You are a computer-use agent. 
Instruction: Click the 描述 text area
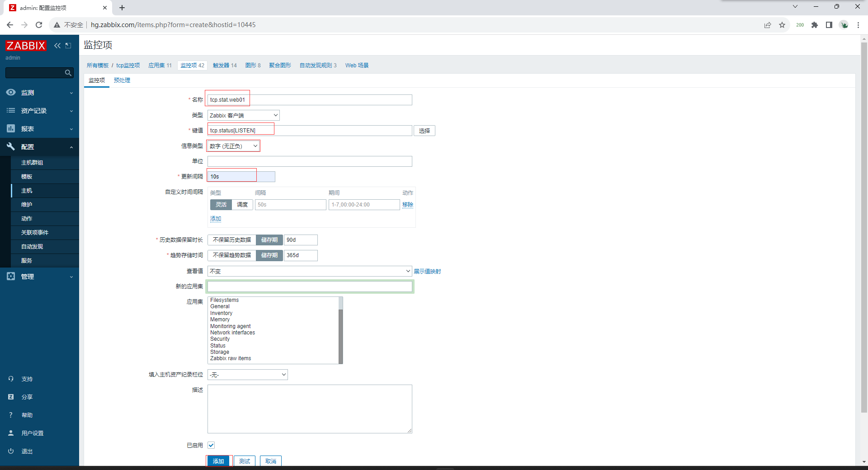[310, 409]
